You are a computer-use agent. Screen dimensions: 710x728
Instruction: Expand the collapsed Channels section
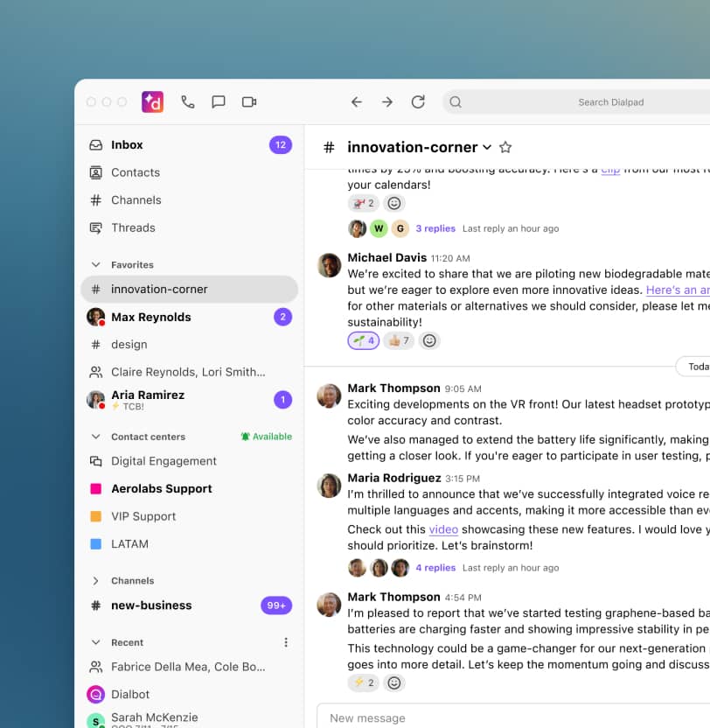tap(95, 581)
